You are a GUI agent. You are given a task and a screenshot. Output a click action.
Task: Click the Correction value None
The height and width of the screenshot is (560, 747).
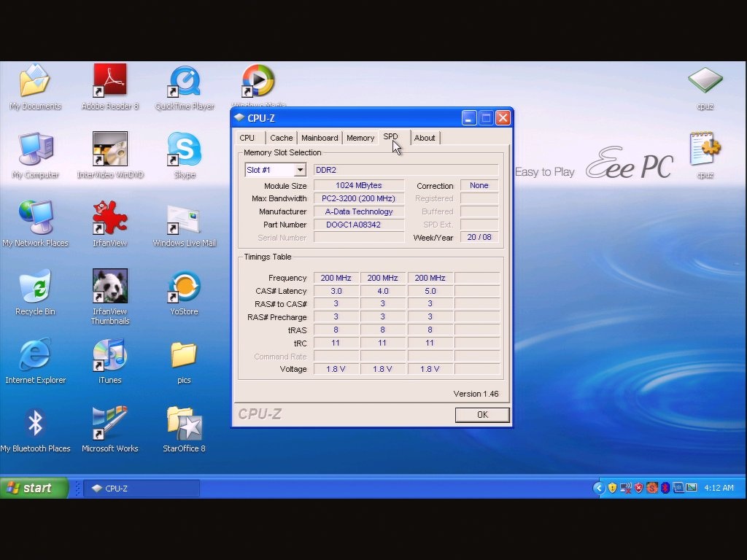click(479, 185)
